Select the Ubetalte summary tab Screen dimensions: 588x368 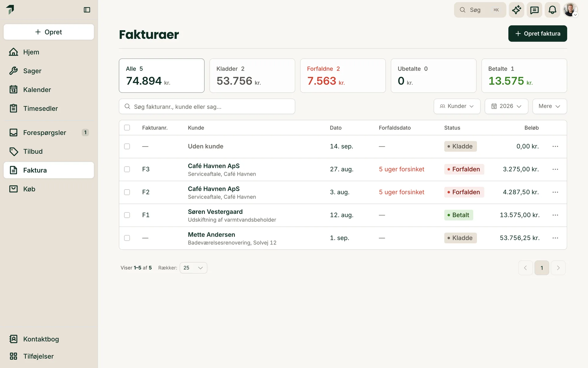click(x=433, y=76)
